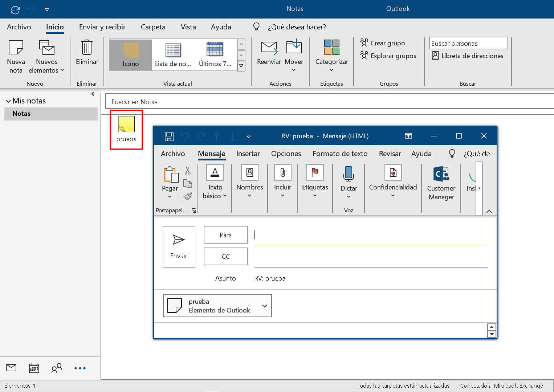Switch to People in navigation bar
Screen dimensions: 554x392
point(57,368)
